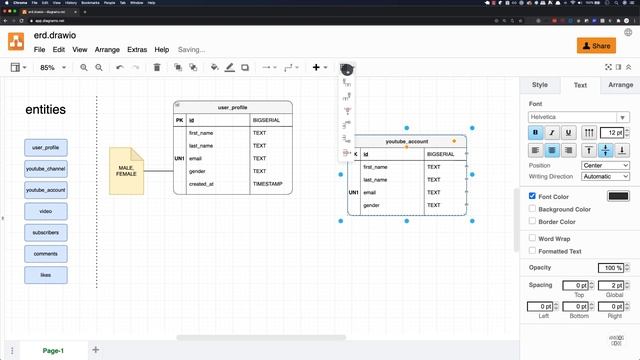Apply italic text formatting
640x360 pixels.
click(x=552, y=132)
